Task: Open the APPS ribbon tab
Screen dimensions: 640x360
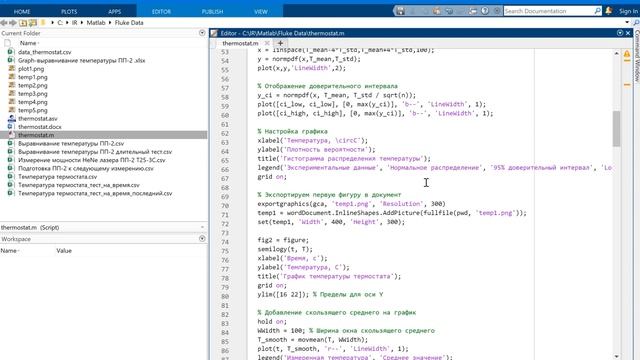Action: tap(115, 11)
